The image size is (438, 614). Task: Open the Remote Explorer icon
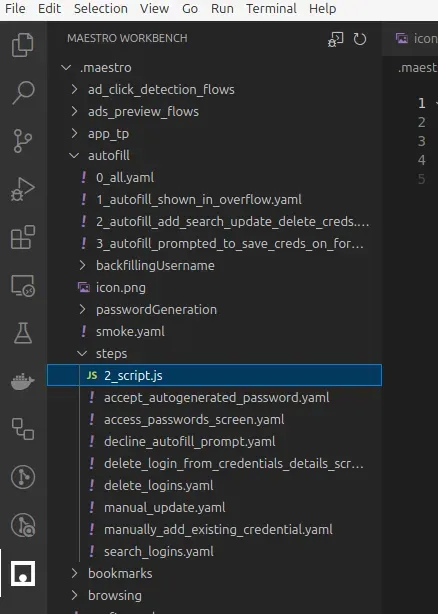(23, 285)
